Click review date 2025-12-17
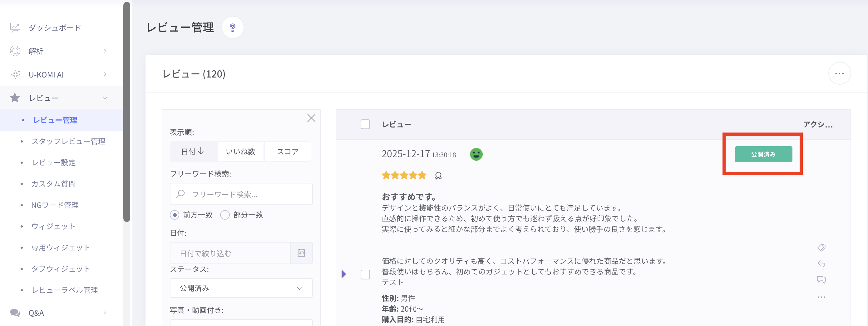The image size is (868, 326). point(406,154)
